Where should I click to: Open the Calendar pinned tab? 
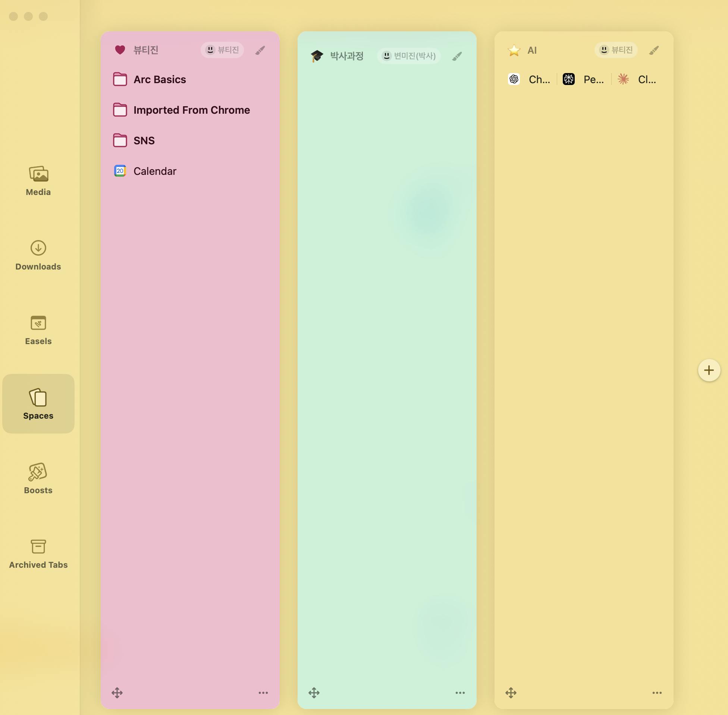(155, 171)
